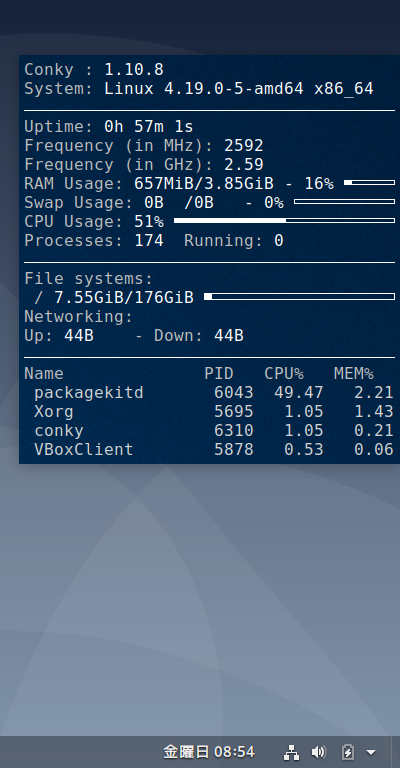Screen dimensions: 400x768
Task: Click the root filesystem usage bar
Action: [x=299, y=297]
